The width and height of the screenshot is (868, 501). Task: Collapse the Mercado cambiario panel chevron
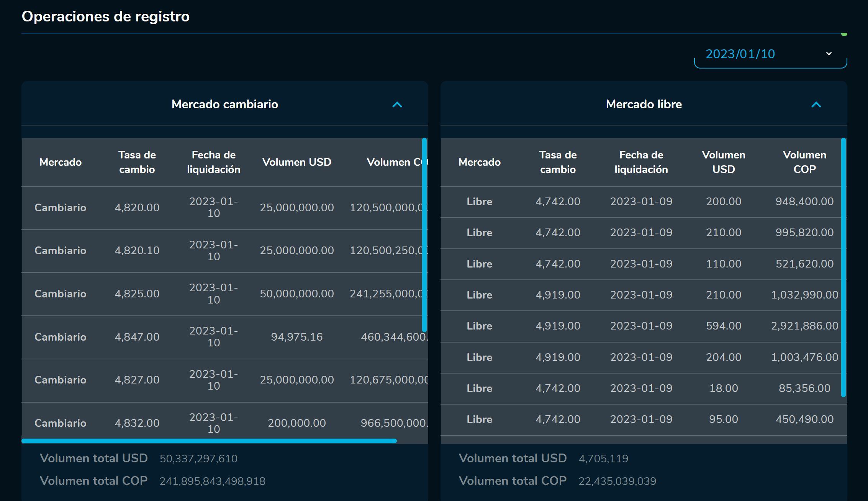pyautogui.click(x=397, y=104)
